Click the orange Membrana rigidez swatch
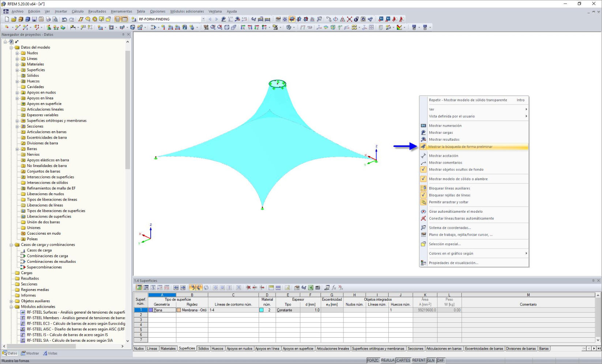The image size is (602, 364). pos(179,310)
